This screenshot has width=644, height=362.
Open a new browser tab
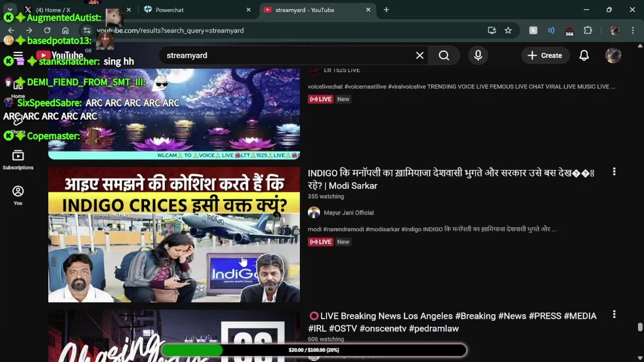pos(386,10)
